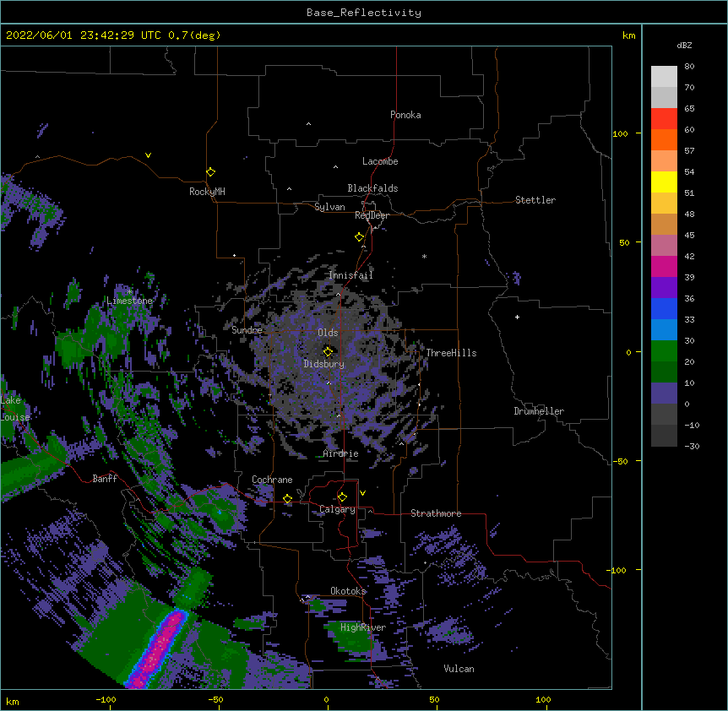Click the white plus marker north of Drumheller
This screenshot has height=711, width=728.
517,317
